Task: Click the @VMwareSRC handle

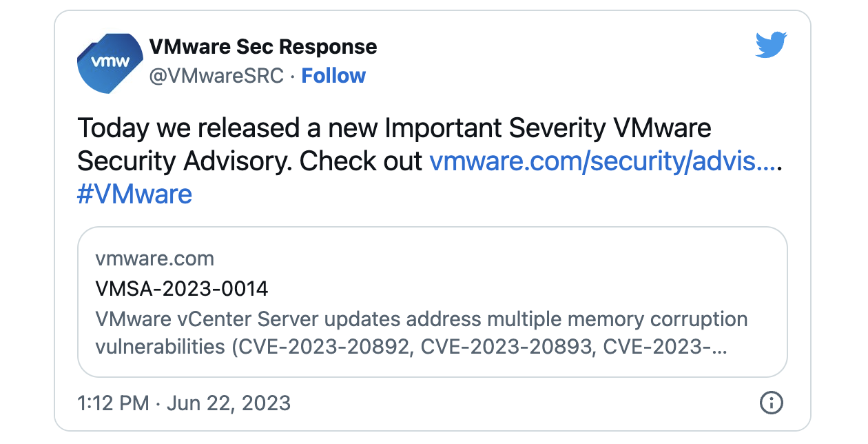Action: pyautogui.click(x=216, y=76)
